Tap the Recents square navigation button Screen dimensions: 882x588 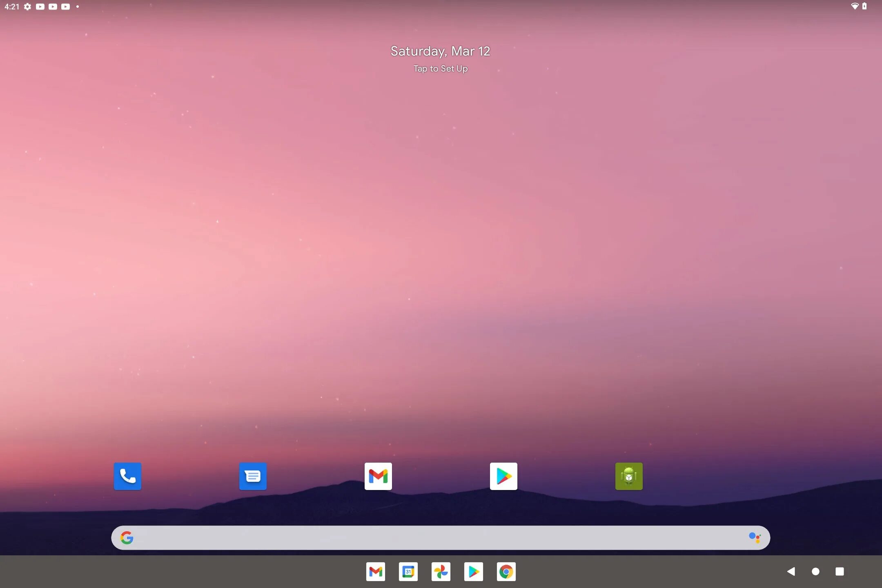coord(840,571)
